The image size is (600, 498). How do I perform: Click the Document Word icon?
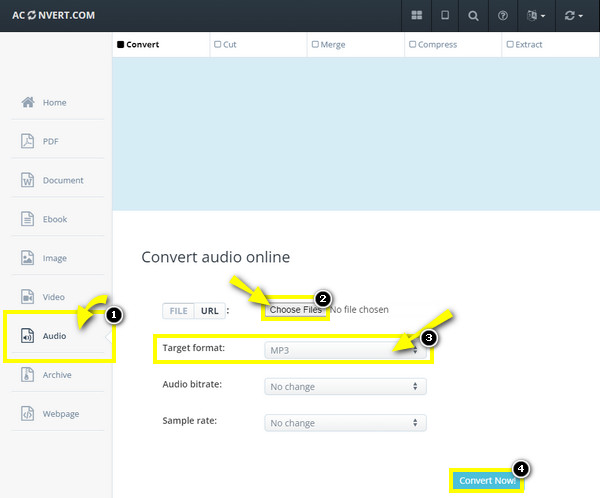(28, 180)
